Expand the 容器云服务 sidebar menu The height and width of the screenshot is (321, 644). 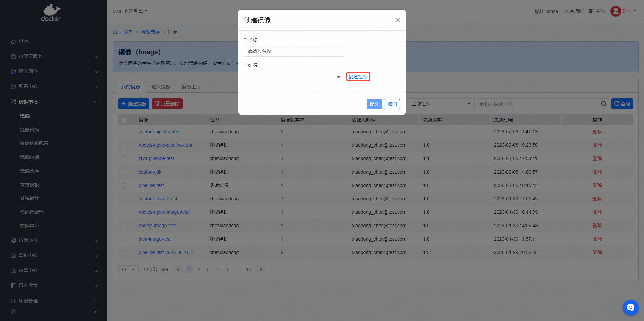[54, 56]
